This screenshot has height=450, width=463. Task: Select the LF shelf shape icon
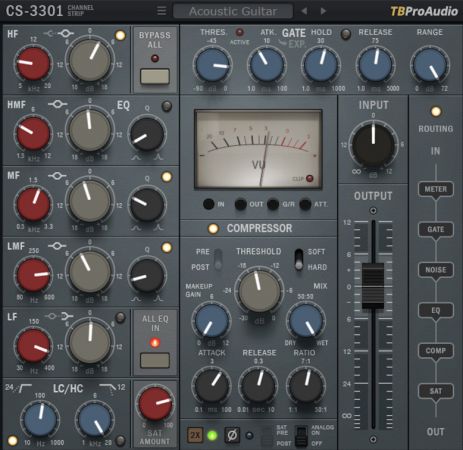pos(67,316)
